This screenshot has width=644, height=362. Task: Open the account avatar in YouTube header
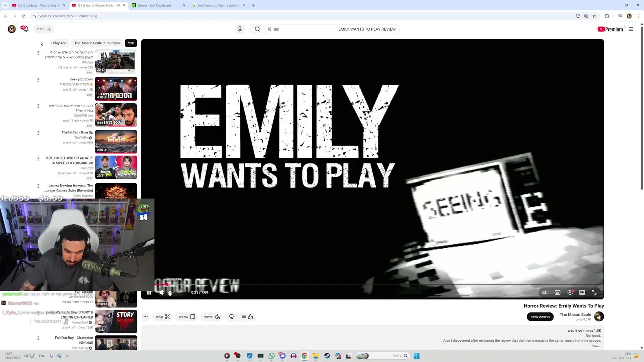pyautogui.click(x=11, y=29)
